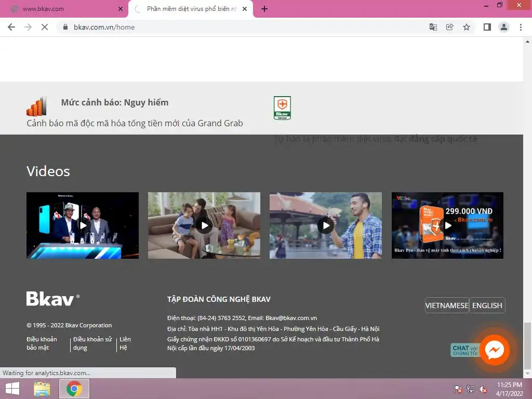Open the taskbar clock and date

[509, 389]
